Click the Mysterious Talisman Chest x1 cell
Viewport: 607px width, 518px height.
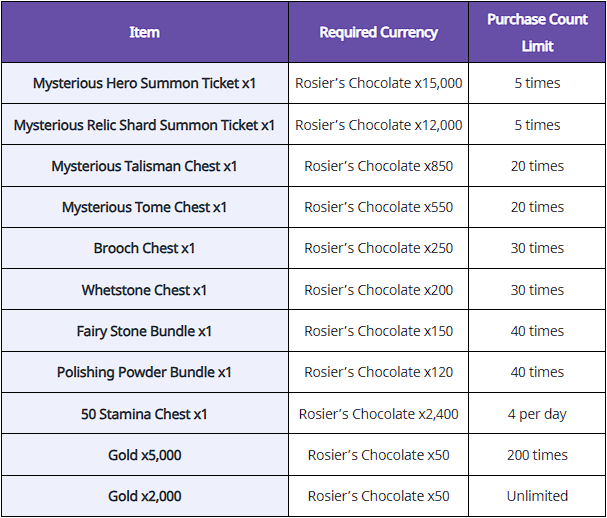pos(145,166)
